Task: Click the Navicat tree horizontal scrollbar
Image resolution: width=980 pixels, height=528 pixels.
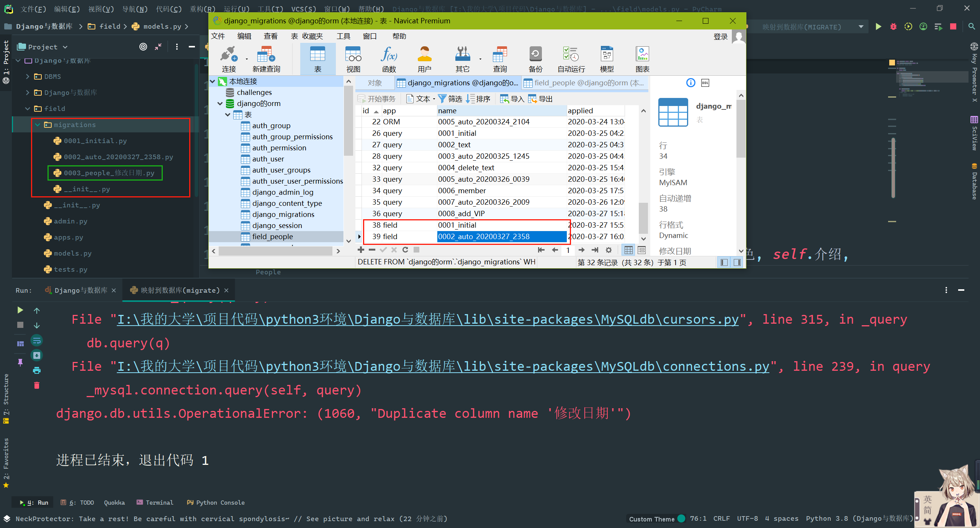Action: click(x=275, y=251)
